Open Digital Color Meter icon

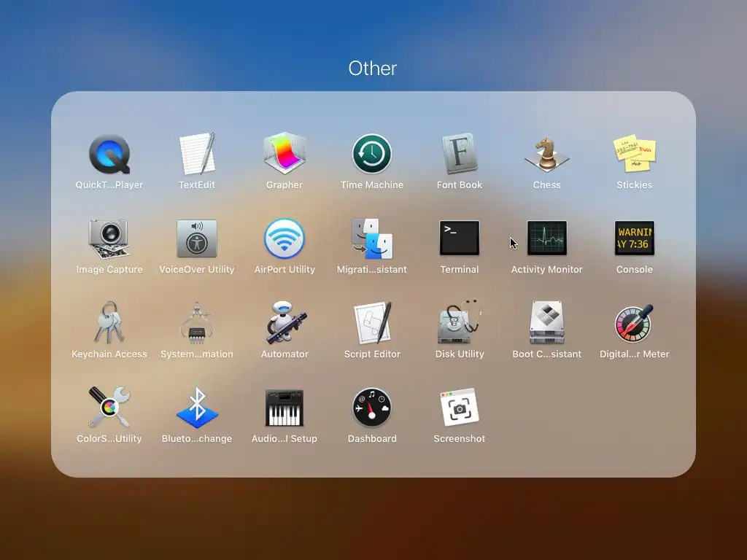634,323
